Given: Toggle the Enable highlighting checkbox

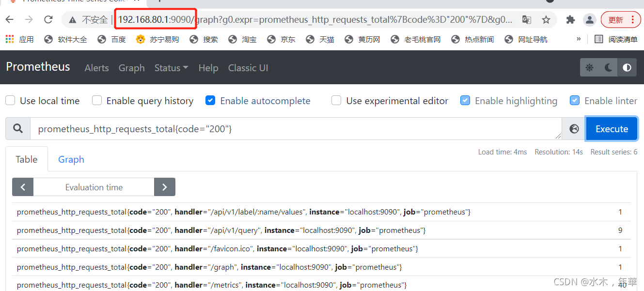Looking at the screenshot, I should 465,100.
